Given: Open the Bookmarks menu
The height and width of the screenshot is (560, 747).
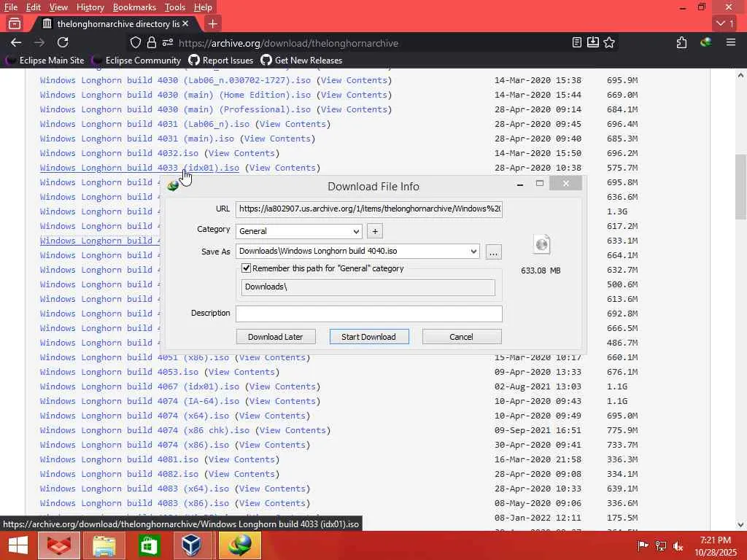Looking at the screenshot, I should click(x=134, y=7).
